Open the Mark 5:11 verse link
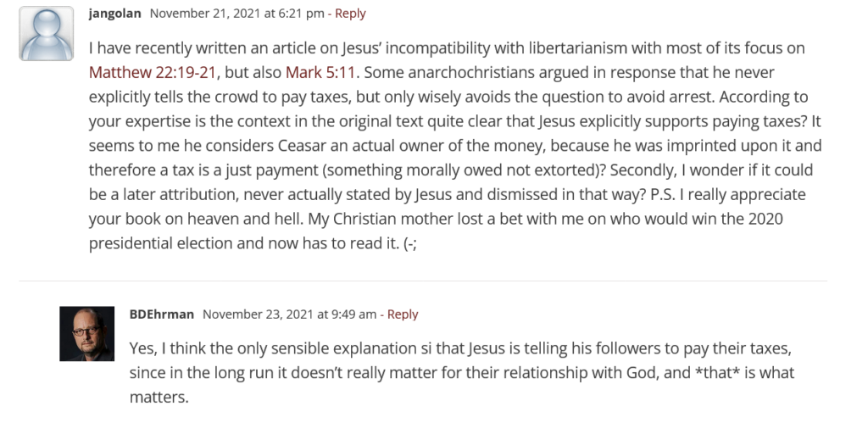This screenshot has width=868, height=423. 320,73
